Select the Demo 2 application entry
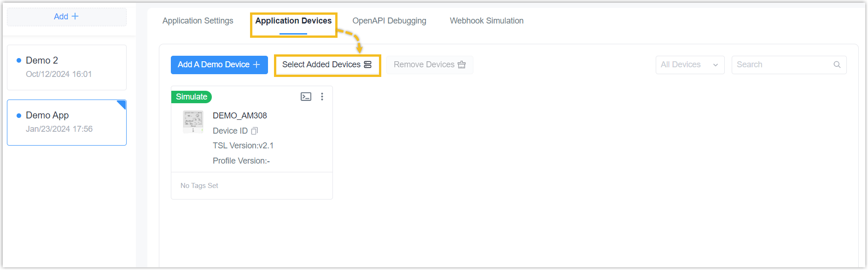The image size is (868, 270). (x=67, y=67)
